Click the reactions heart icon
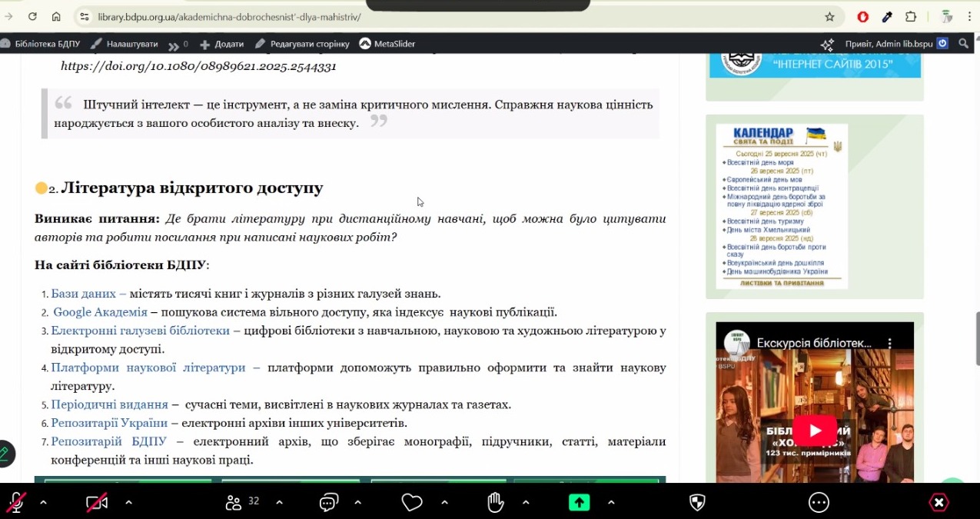The width and height of the screenshot is (980, 519). point(413,502)
